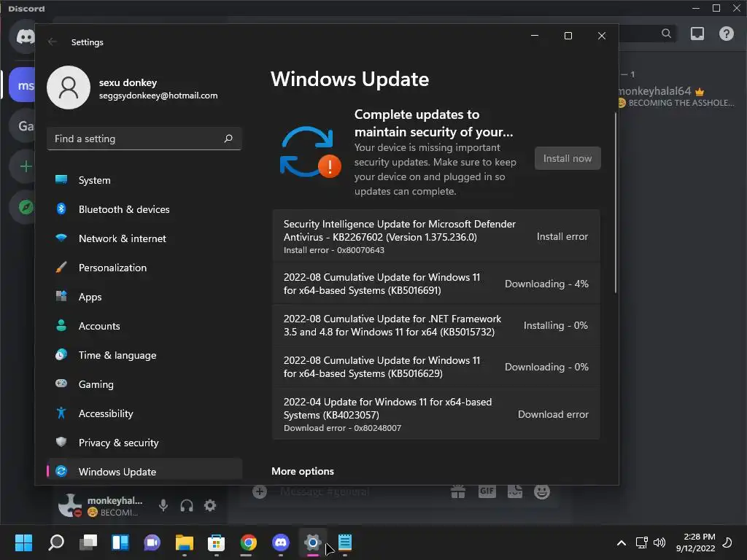Click the Settings window vertical scrollbar
Screen dimensions: 747x560
pyautogui.click(x=616, y=203)
